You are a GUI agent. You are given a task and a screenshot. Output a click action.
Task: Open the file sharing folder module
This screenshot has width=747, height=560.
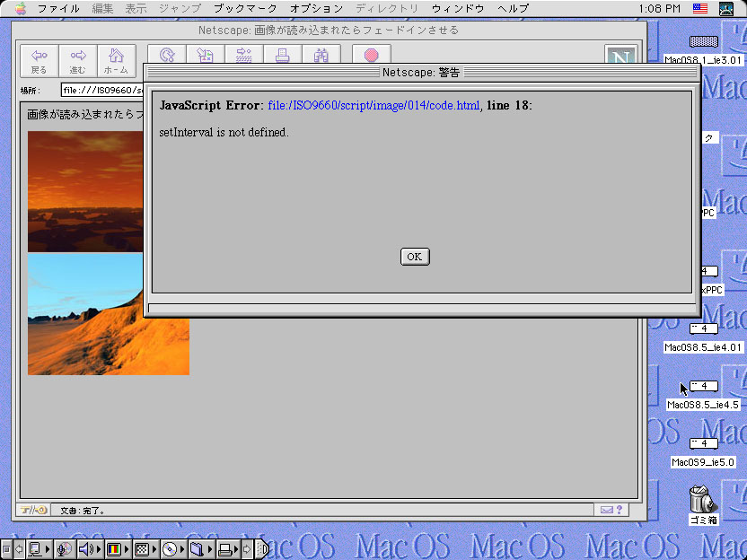200,549
